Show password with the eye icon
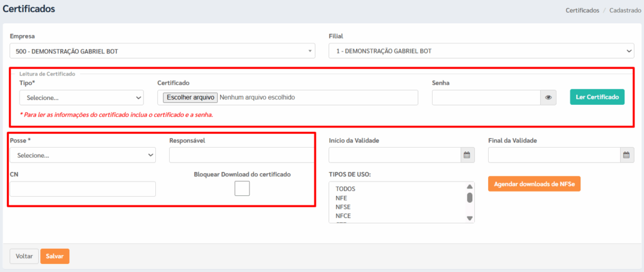Viewport: 644px width, 272px height. (548, 97)
